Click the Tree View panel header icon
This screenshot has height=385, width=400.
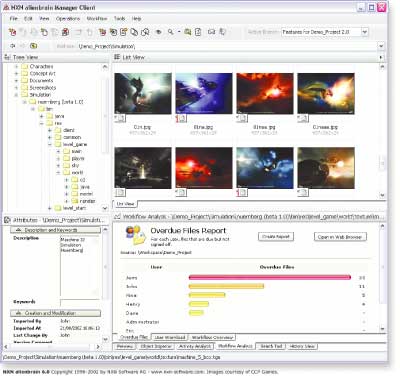coord(7,57)
